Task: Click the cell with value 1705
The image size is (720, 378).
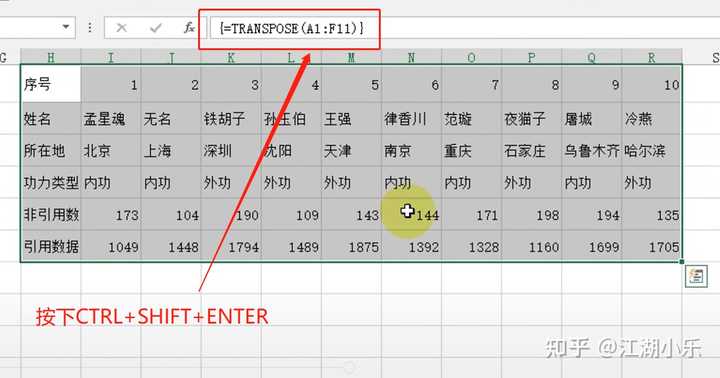Action: coord(652,246)
